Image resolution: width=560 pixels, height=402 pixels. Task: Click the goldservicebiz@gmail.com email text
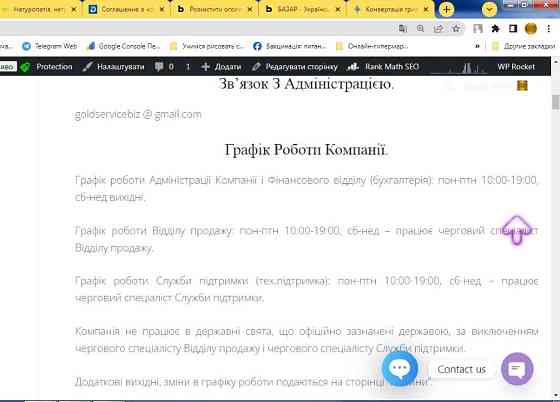tap(138, 115)
